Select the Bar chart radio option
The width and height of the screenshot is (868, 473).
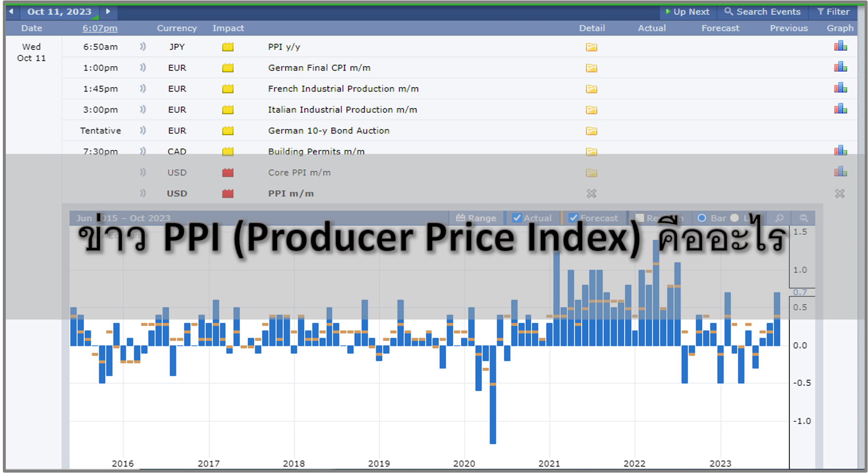[702, 218]
